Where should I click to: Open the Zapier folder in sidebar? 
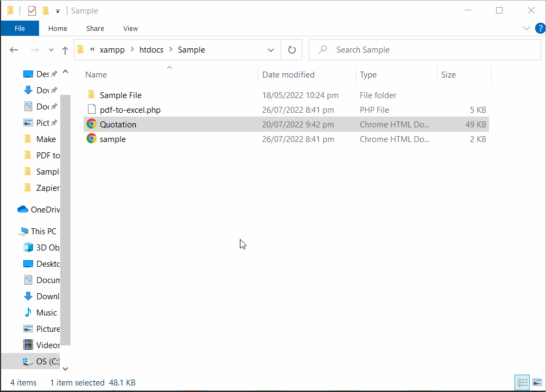[x=41, y=188]
